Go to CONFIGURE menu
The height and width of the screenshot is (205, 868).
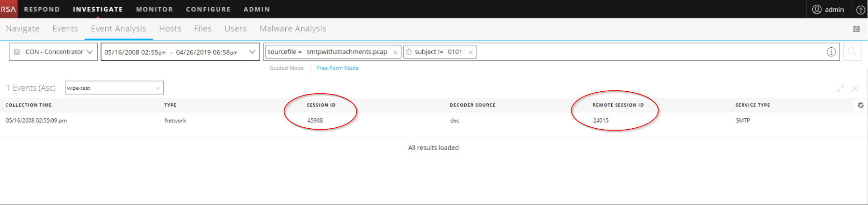[208, 9]
